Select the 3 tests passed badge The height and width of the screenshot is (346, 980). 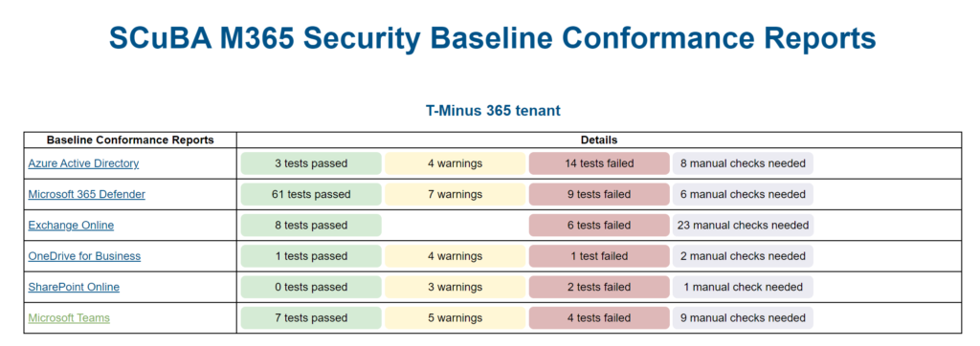(x=311, y=163)
